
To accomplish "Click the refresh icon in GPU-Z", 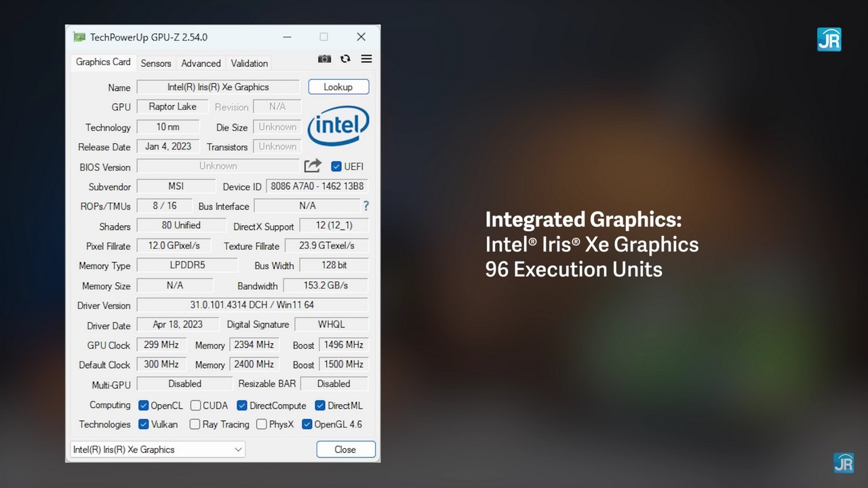I will [x=345, y=59].
